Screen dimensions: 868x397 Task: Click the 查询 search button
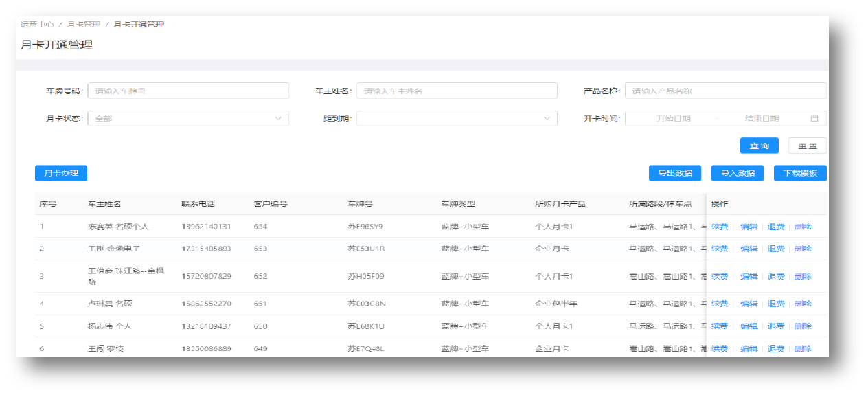(x=759, y=145)
